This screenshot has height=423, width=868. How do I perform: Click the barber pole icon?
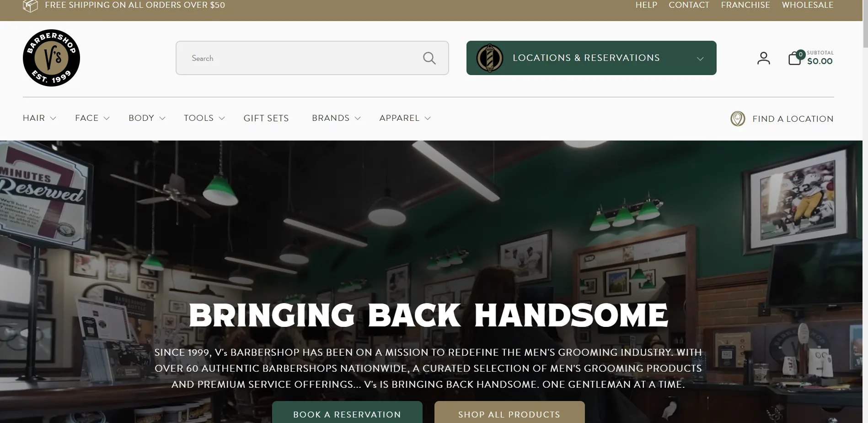(490, 58)
